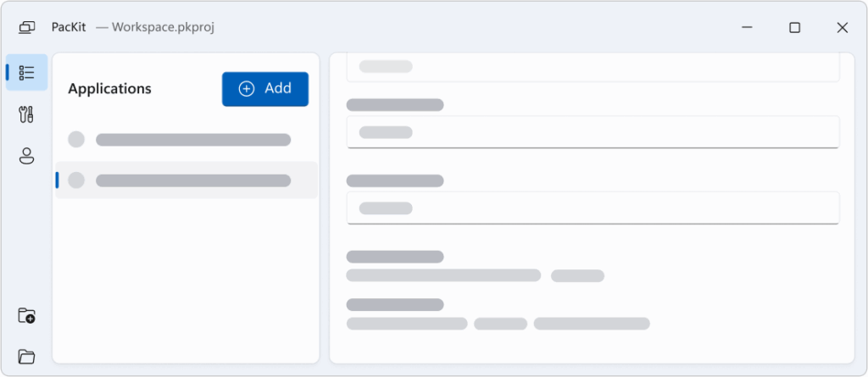Maximize the PacKit window

point(794,27)
